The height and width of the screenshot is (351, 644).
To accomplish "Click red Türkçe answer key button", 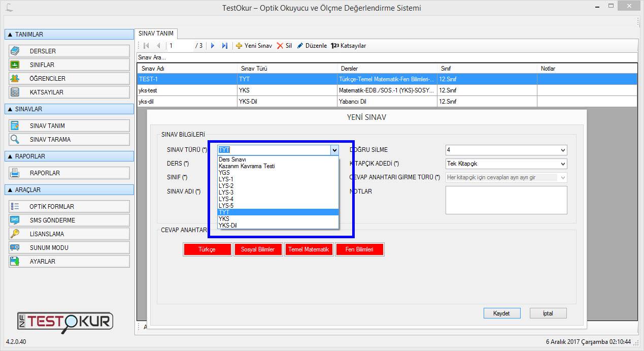I will 207,249.
